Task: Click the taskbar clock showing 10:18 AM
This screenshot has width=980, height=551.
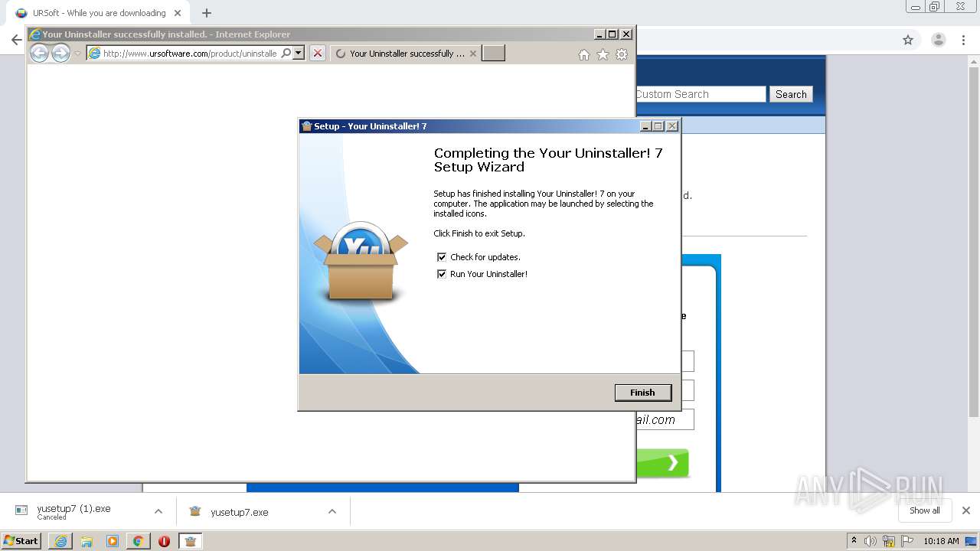Action: 941,541
